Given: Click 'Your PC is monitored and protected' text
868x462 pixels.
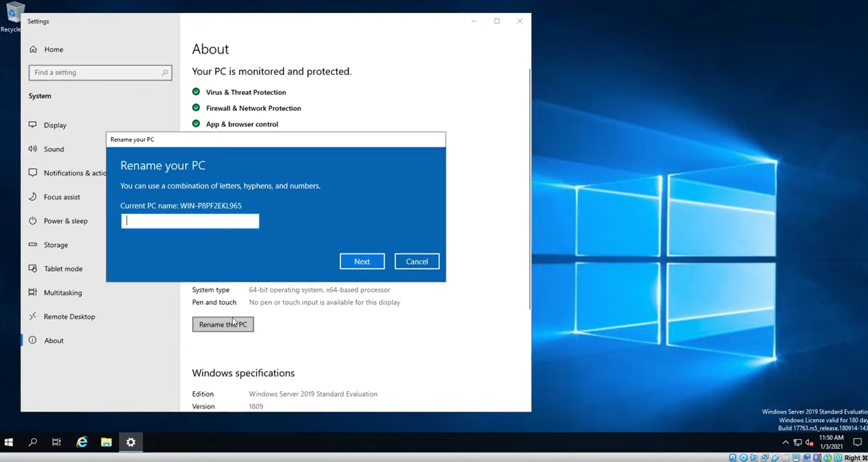Looking at the screenshot, I should [271, 72].
